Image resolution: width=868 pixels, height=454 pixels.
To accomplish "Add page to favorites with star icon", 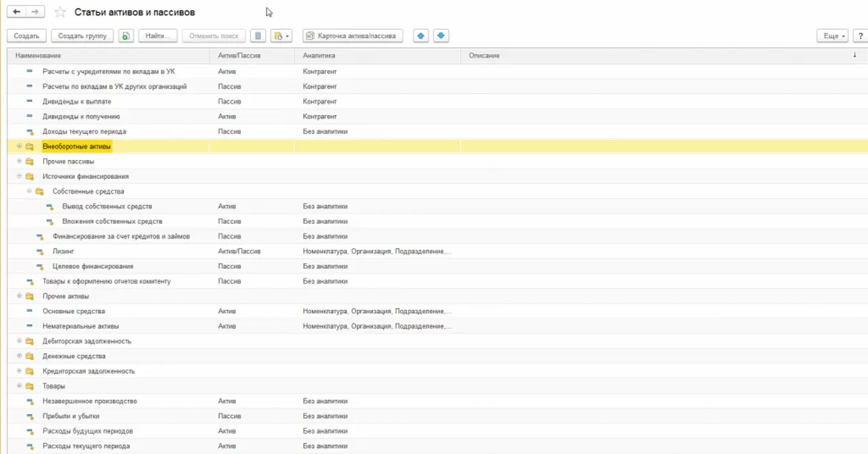I will coord(60,12).
